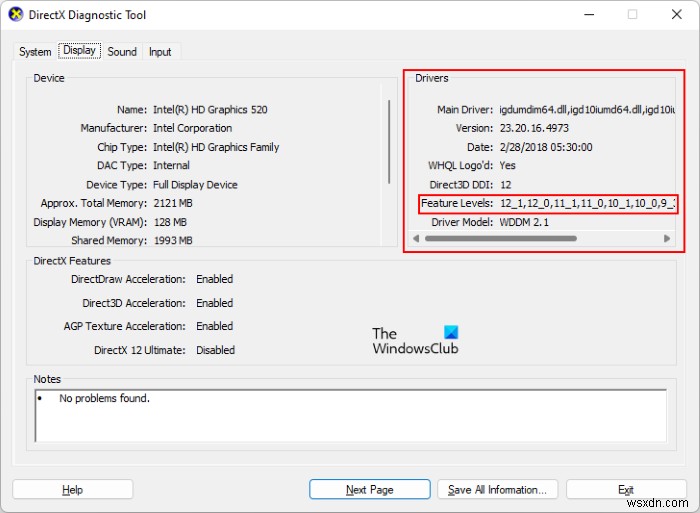Click the Help button
Screen dimensions: 700x513
tap(72, 490)
